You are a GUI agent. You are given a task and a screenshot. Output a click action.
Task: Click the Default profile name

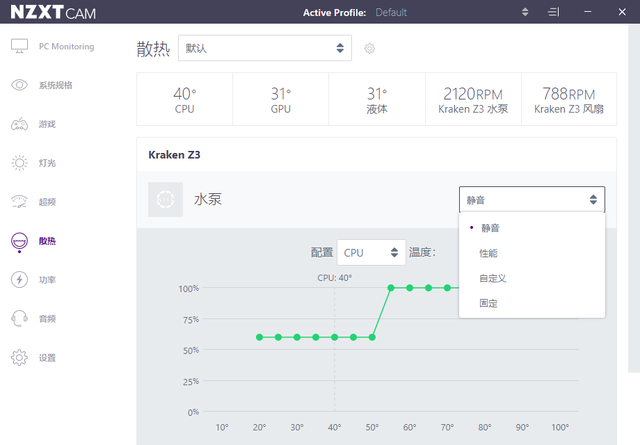pyautogui.click(x=391, y=13)
